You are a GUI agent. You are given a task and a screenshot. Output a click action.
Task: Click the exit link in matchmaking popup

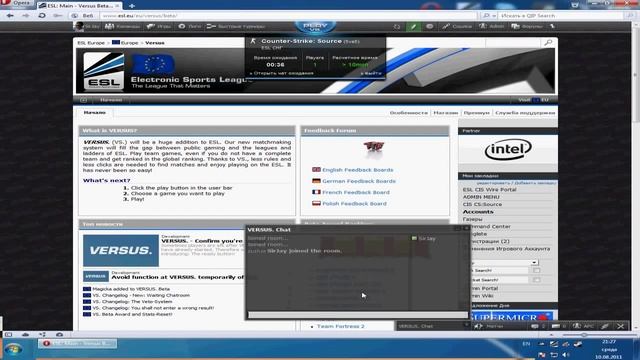click(x=371, y=73)
